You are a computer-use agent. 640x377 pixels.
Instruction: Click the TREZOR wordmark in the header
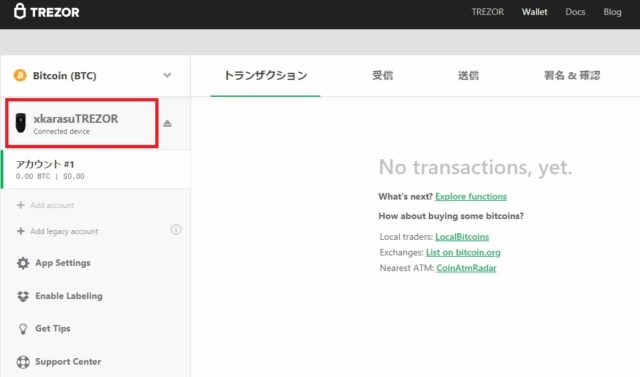coord(55,12)
